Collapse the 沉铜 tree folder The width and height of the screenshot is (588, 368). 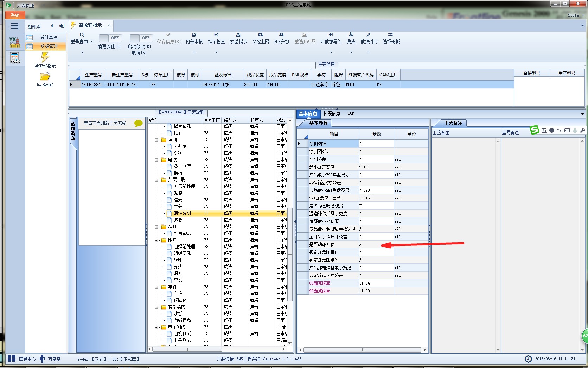click(x=156, y=140)
